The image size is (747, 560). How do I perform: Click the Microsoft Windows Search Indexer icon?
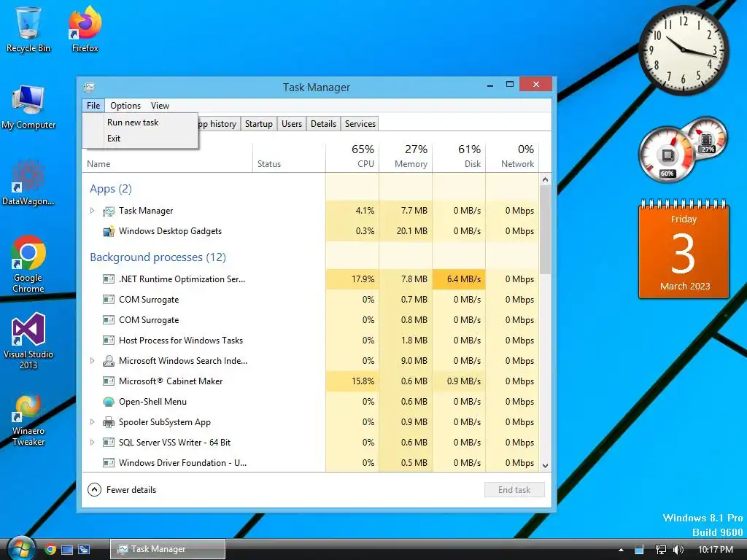tap(109, 361)
